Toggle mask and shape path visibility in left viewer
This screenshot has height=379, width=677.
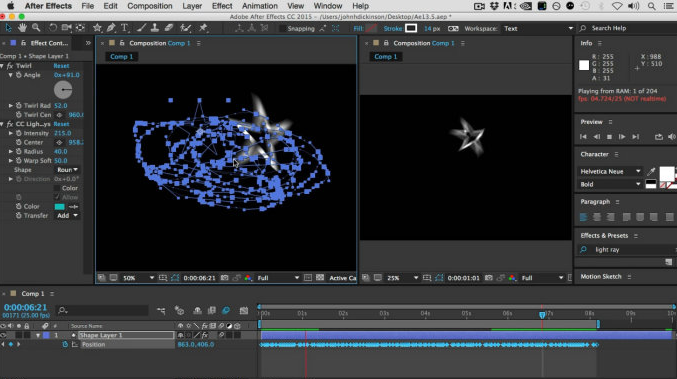point(175,278)
